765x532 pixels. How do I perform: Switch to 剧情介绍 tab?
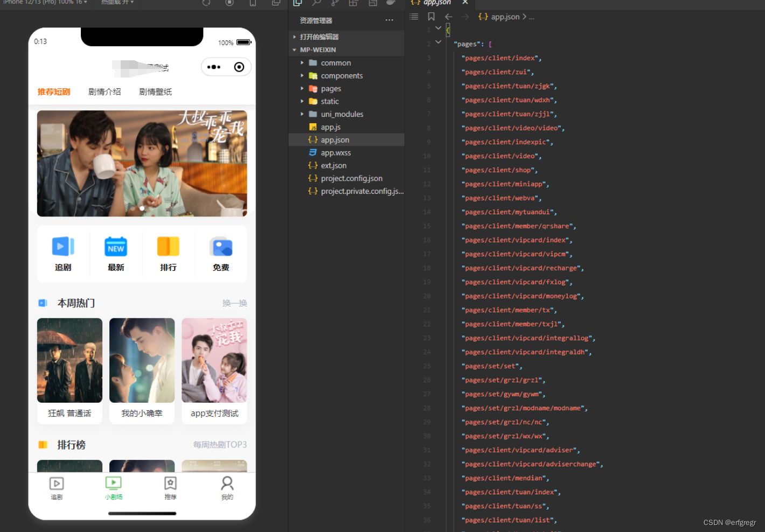105,92
